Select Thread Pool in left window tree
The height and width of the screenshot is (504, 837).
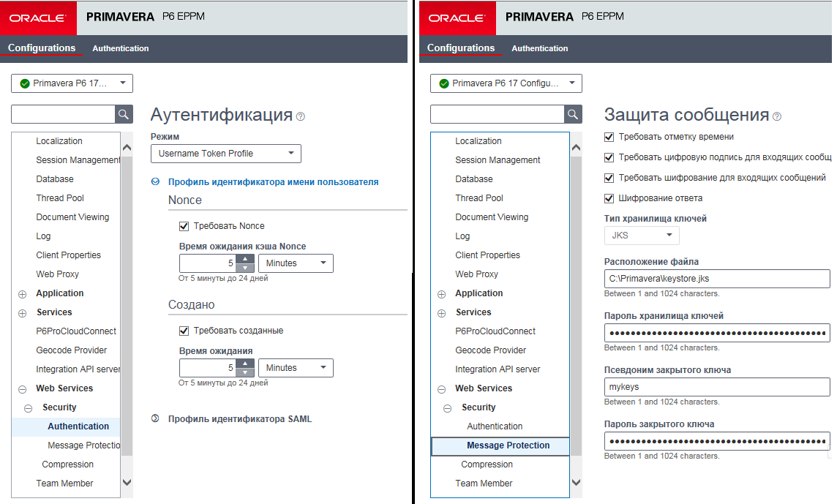point(60,198)
